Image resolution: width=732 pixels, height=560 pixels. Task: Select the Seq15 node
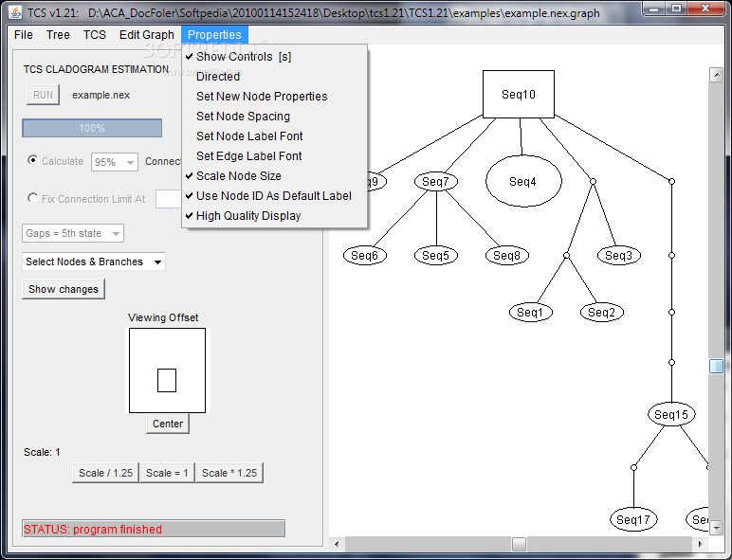click(x=671, y=414)
